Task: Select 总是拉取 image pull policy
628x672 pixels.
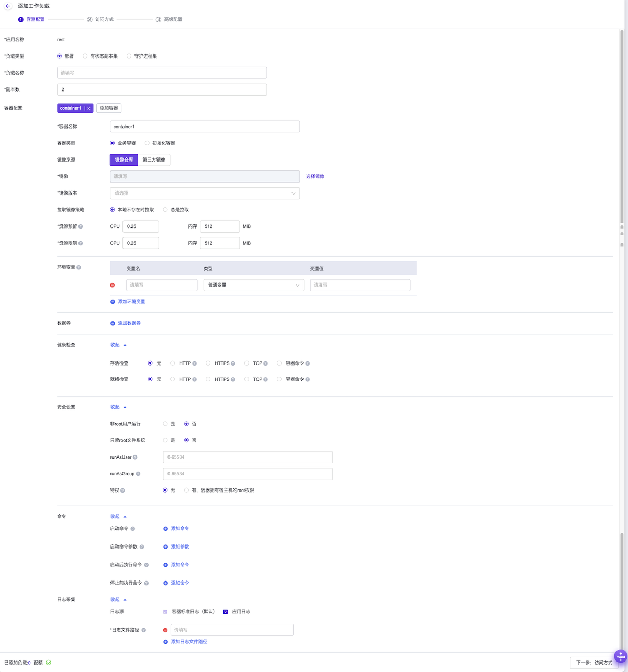Action: [x=165, y=210]
